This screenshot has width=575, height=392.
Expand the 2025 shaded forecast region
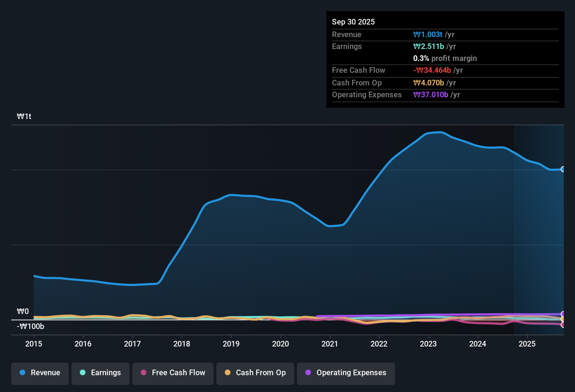[x=539, y=227]
